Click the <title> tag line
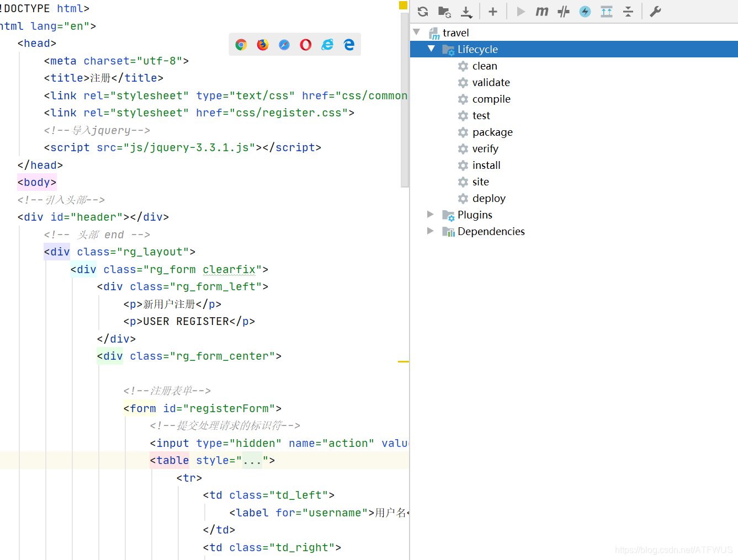 click(104, 78)
